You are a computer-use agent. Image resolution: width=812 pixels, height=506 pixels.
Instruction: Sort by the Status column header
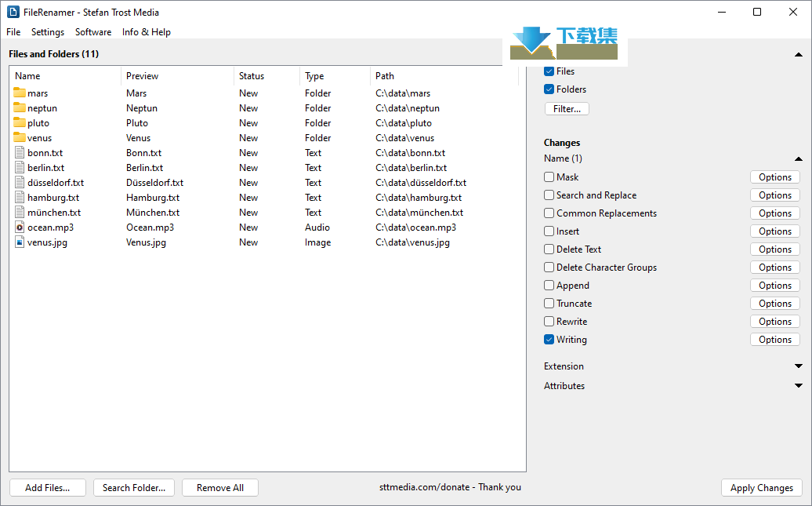click(x=266, y=75)
